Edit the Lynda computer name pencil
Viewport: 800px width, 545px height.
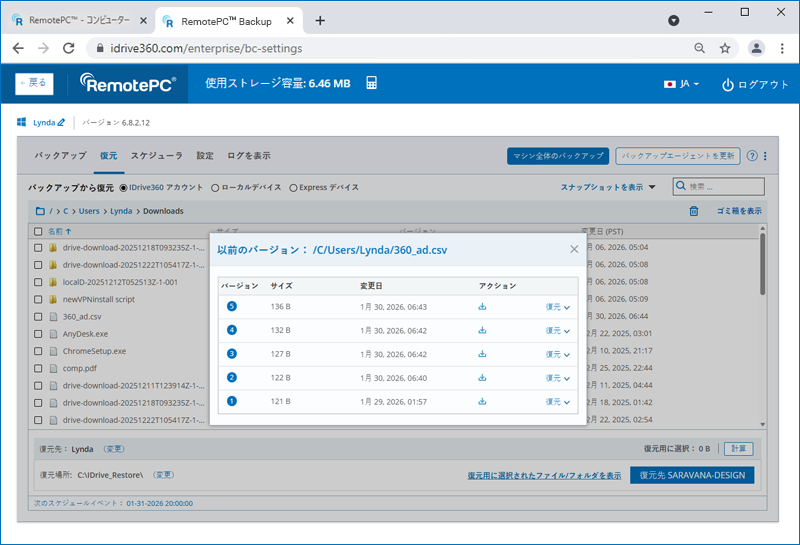pos(61,122)
